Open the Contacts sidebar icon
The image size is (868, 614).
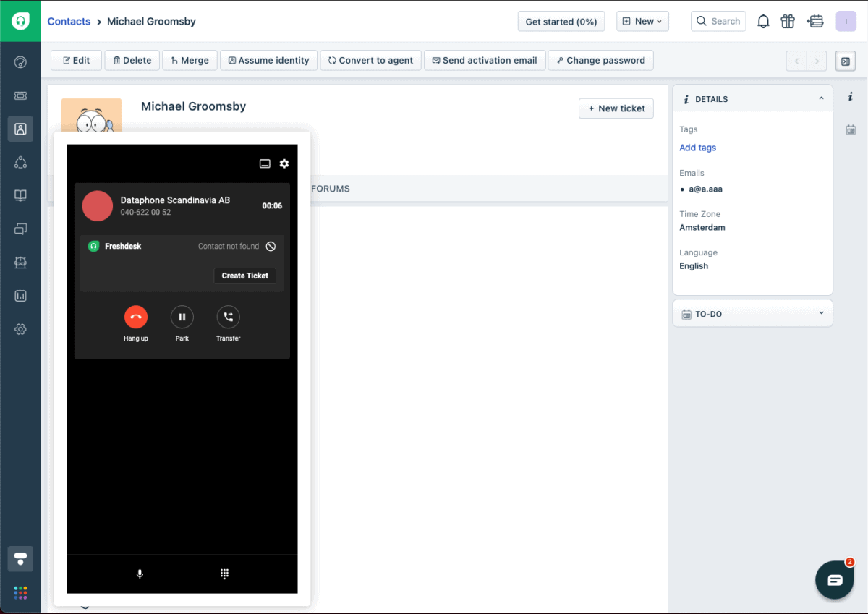pos(20,129)
